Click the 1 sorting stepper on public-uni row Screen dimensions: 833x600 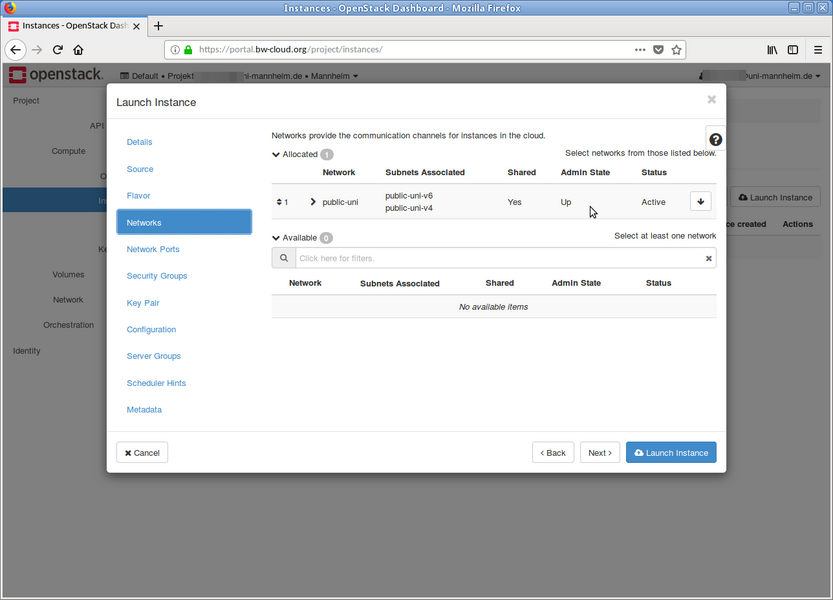[282, 201]
